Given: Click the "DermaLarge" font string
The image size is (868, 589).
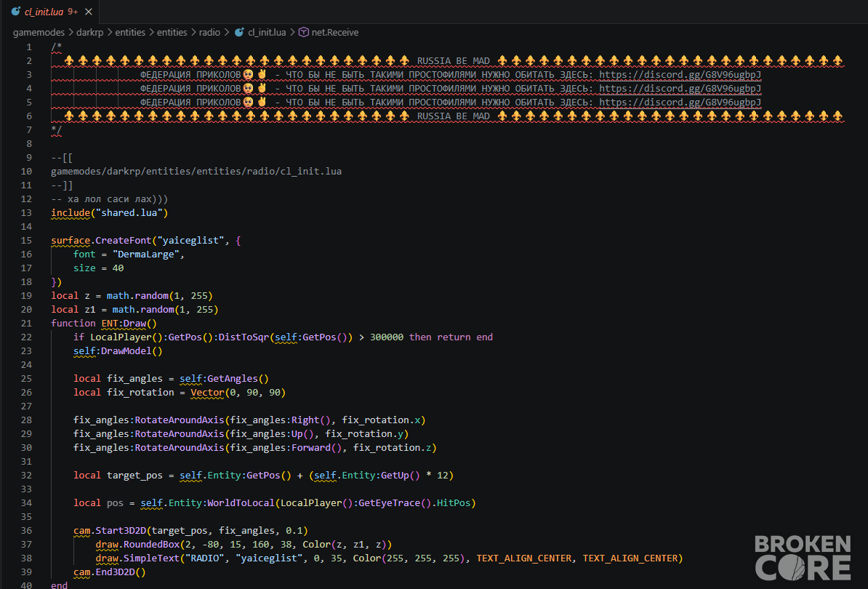Looking at the screenshot, I should (146, 255).
